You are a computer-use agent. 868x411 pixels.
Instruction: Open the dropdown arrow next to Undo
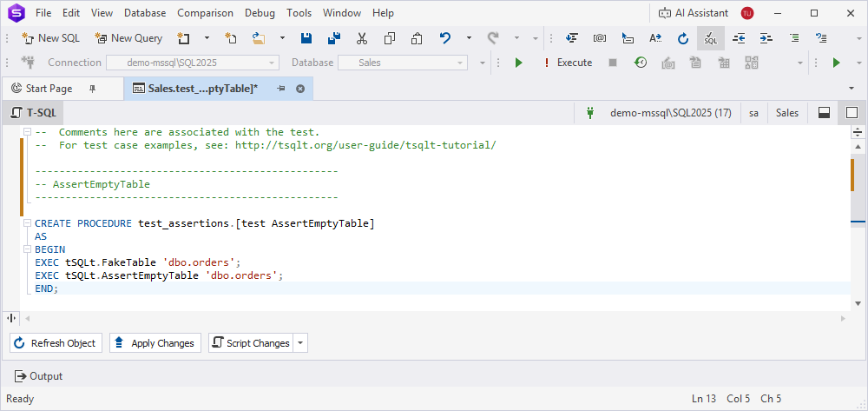coord(469,38)
